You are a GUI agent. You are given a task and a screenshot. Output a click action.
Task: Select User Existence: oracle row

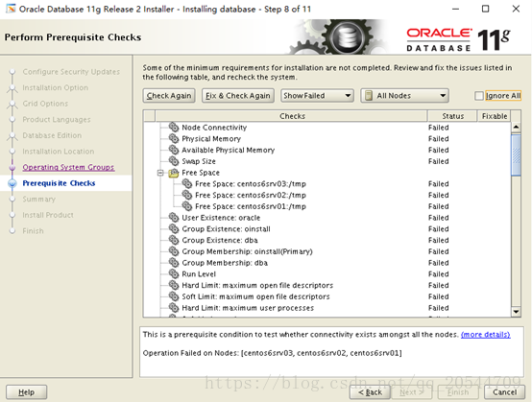tap(221, 218)
